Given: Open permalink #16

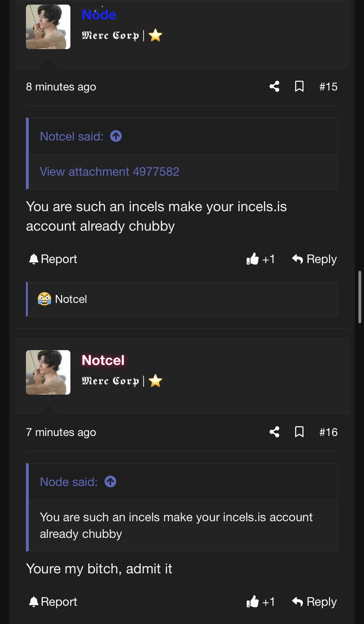Looking at the screenshot, I should pos(328,432).
